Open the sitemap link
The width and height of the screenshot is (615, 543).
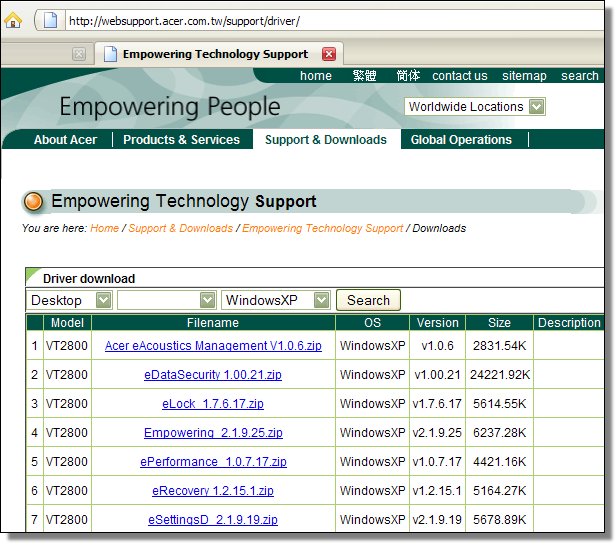524,76
